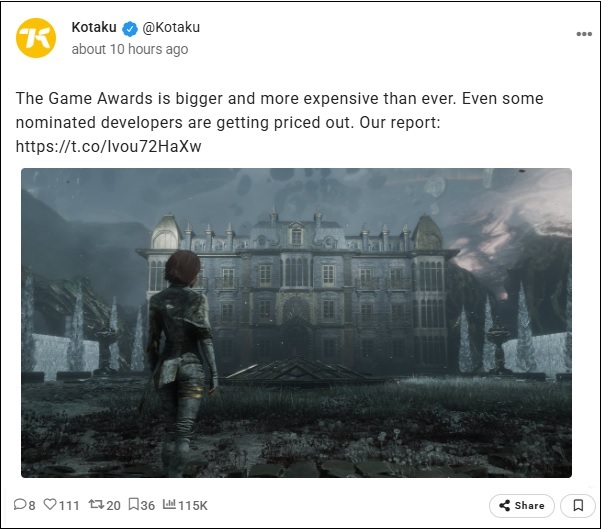The width and height of the screenshot is (602, 529).
Task: Repost using the retweet arrows icon
Action: pyautogui.click(x=96, y=504)
